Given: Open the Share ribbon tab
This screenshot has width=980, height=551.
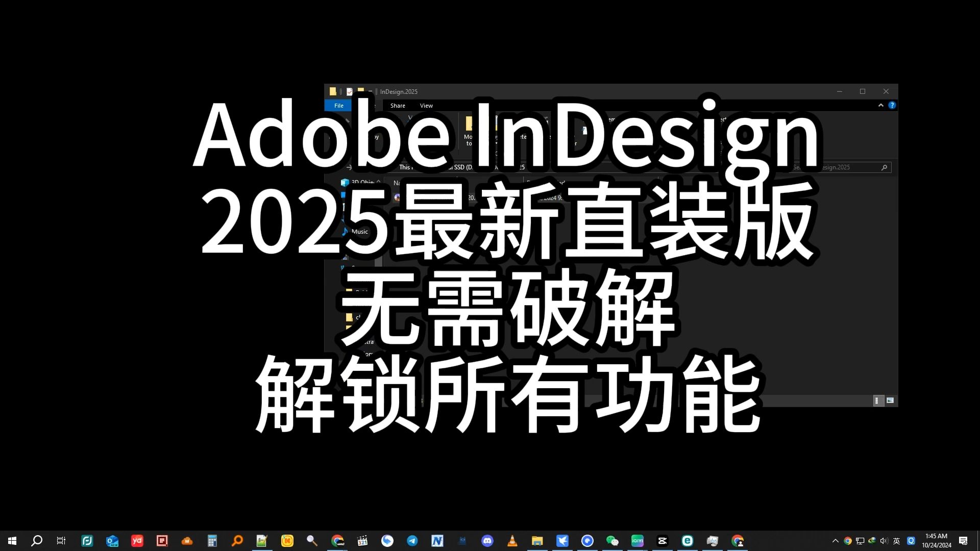Looking at the screenshot, I should 398,106.
